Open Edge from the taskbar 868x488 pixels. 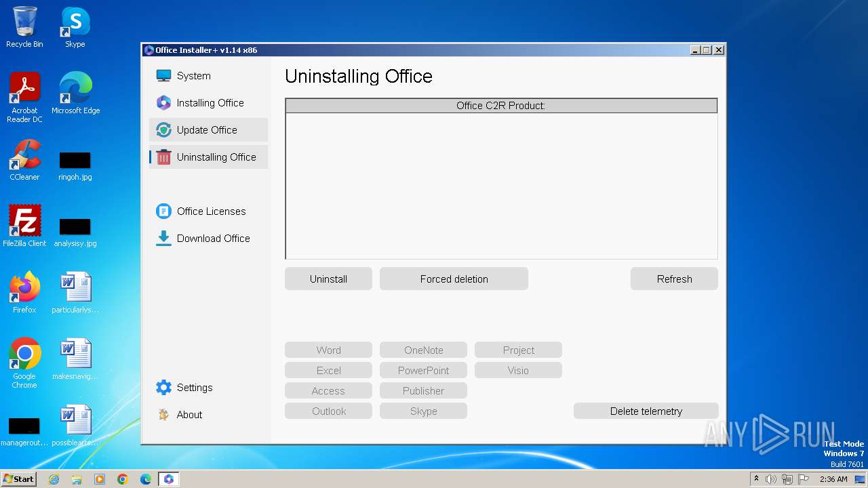[x=146, y=479]
